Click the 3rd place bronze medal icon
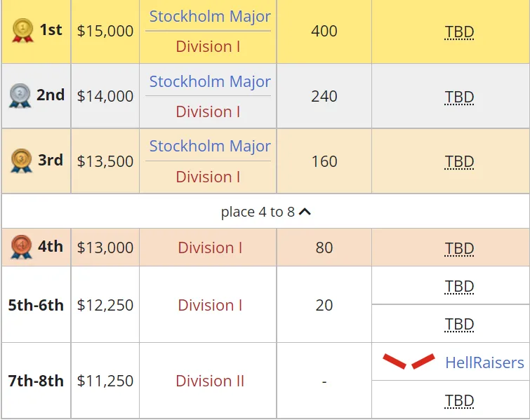Screen dimensions: 530x420 click(x=21, y=161)
